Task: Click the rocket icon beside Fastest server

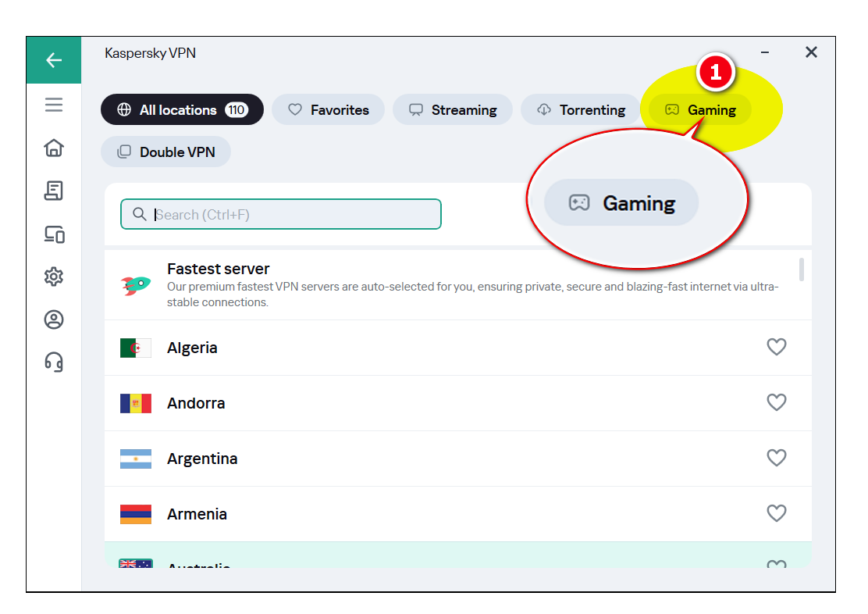Action: tap(136, 285)
